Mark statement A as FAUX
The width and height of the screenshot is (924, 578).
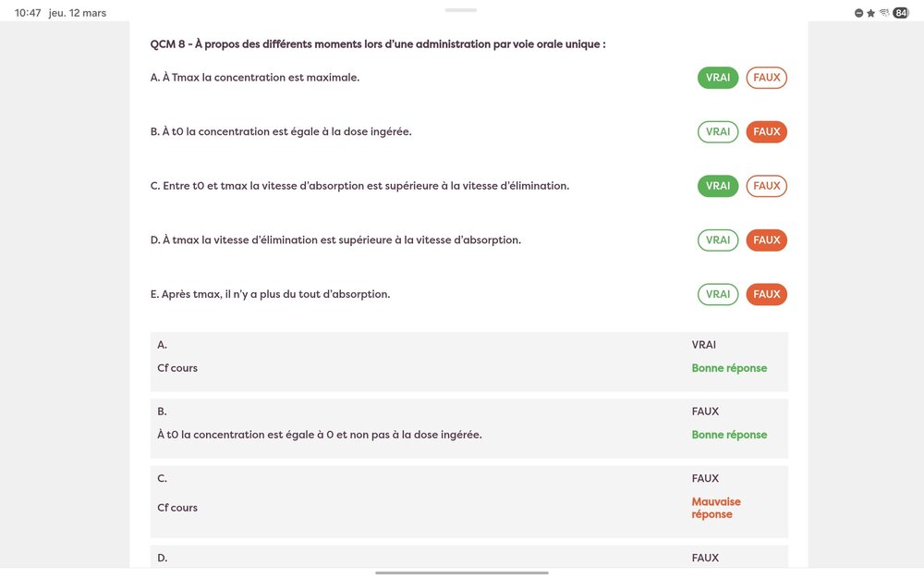[x=766, y=77]
